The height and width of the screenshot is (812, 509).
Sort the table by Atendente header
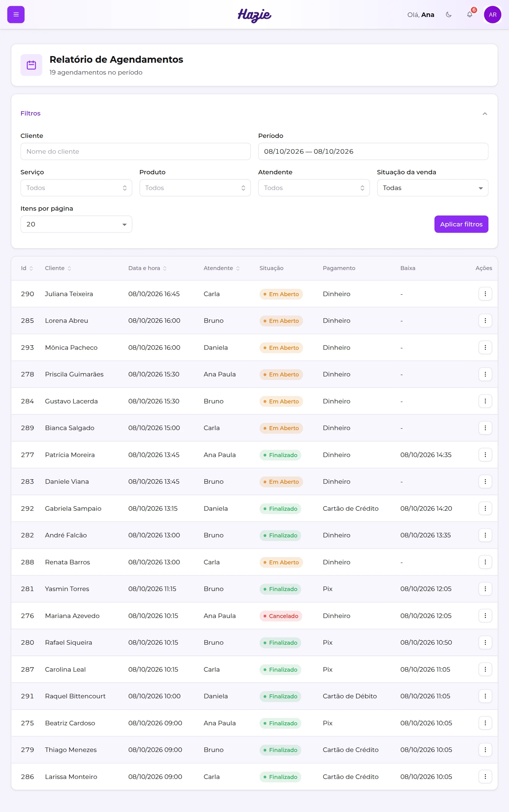point(221,269)
